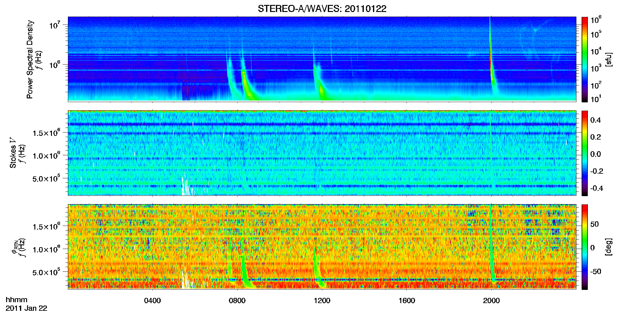Click the 5.0×10^5 tick label in Stokes panel

(x=46, y=178)
